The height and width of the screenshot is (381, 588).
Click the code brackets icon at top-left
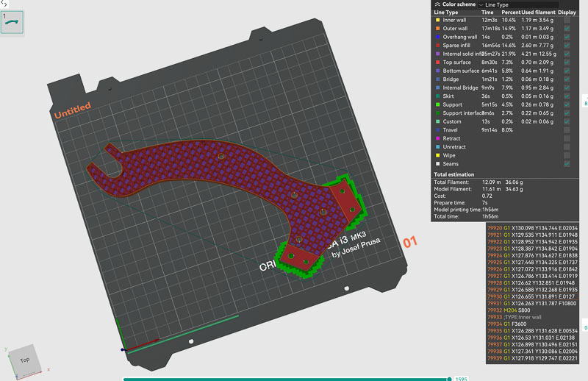[4, 4]
